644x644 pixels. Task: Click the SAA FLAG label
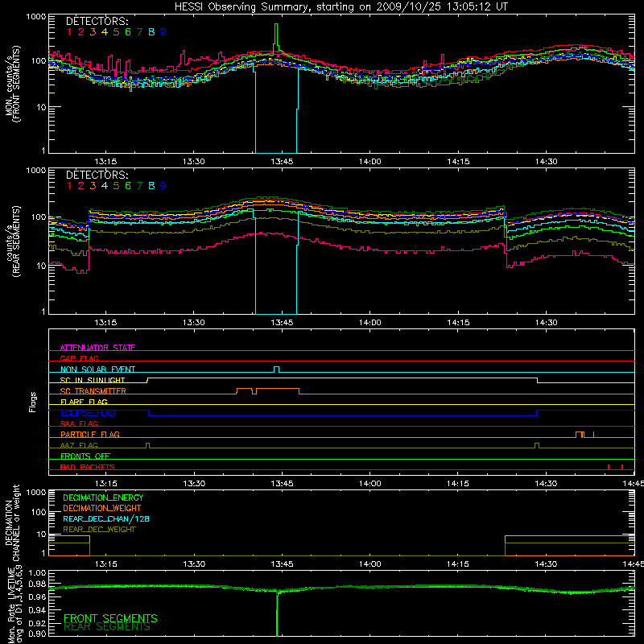click(x=79, y=423)
